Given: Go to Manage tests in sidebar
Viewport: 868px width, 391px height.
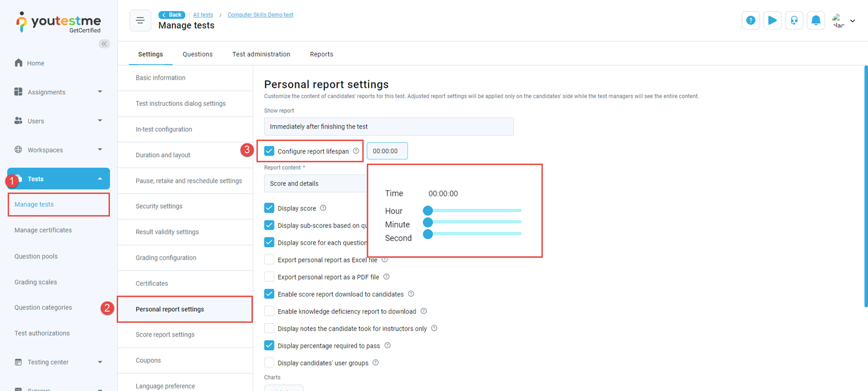Looking at the screenshot, I should pyautogui.click(x=59, y=204).
